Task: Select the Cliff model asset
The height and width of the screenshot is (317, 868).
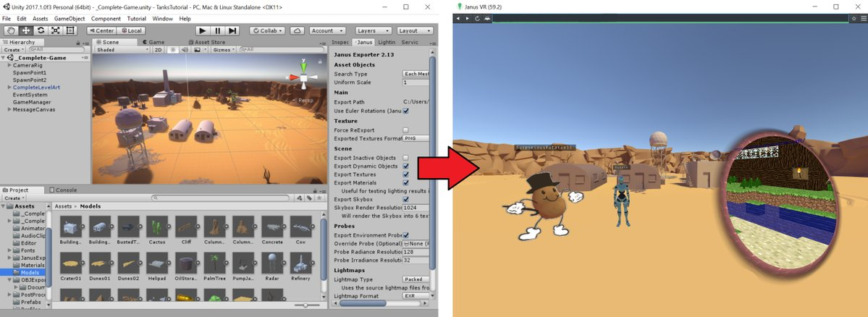Action: [186, 227]
